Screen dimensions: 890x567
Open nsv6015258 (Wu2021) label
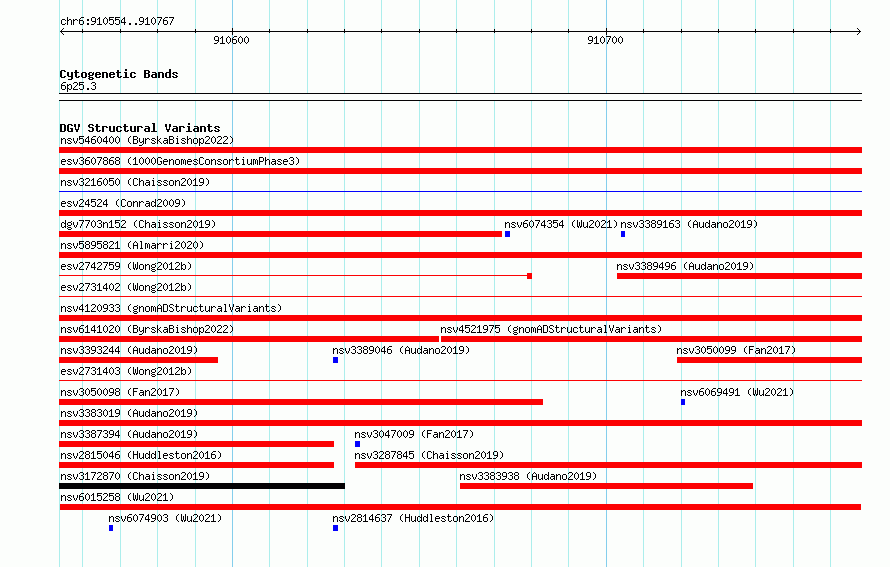tap(117, 497)
